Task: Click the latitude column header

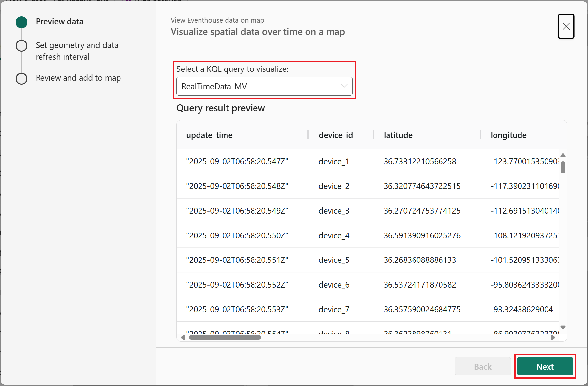Action: click(398, 135)
